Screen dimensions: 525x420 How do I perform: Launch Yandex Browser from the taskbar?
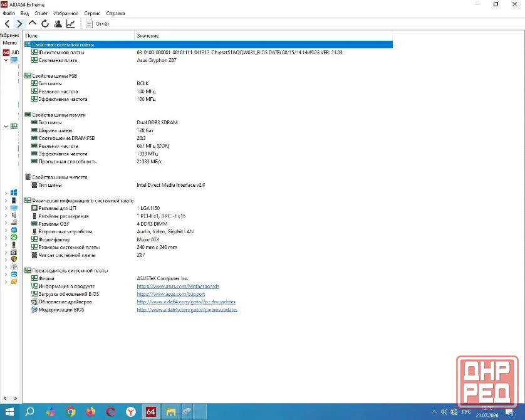[130, 412]
